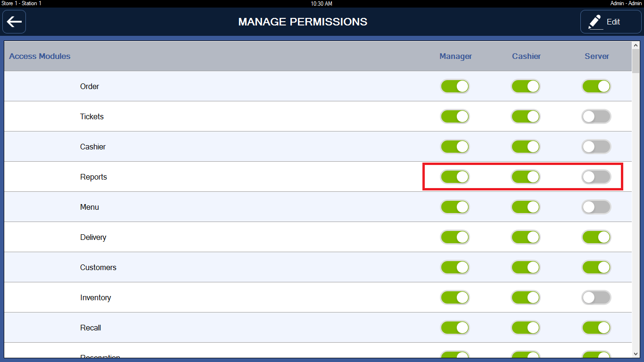The height and width of the screenshot is (362, 644).
Task: Click the scrollbar up arrow
Action: pos(636,46)
